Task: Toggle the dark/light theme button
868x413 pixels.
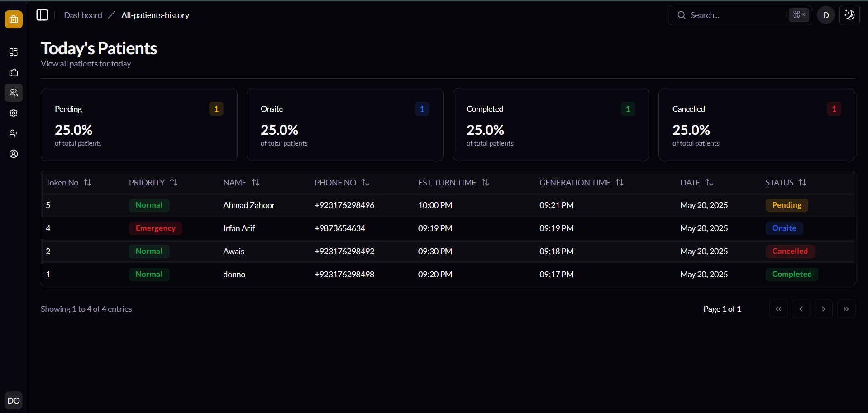Action: click(849, 15)
